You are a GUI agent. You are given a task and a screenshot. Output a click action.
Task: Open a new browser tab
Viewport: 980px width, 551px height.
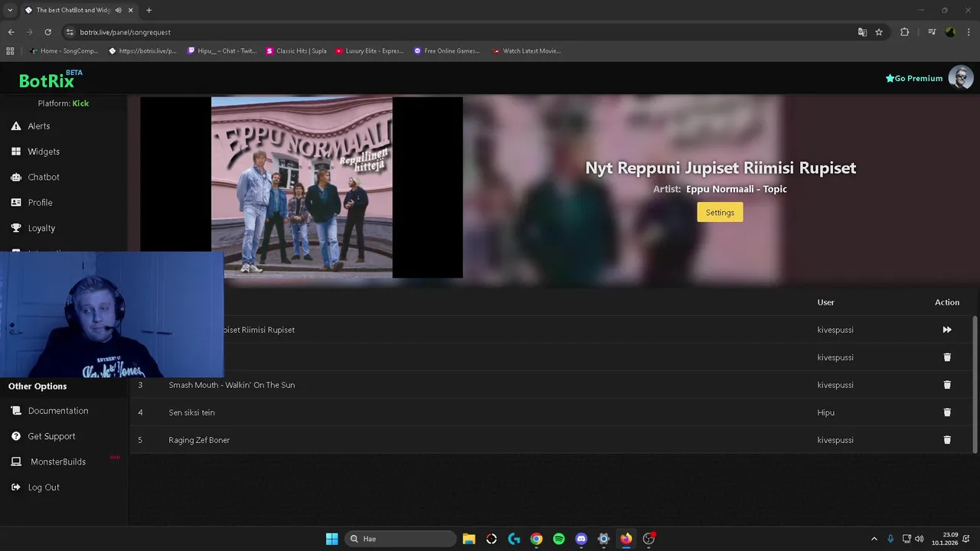pyautogui.click(x=149, y=10)
